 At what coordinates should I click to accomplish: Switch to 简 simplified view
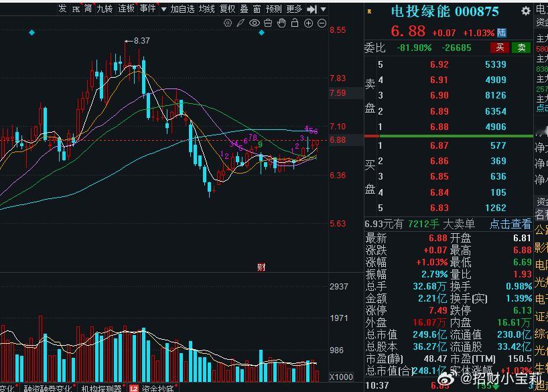point(88,9)
